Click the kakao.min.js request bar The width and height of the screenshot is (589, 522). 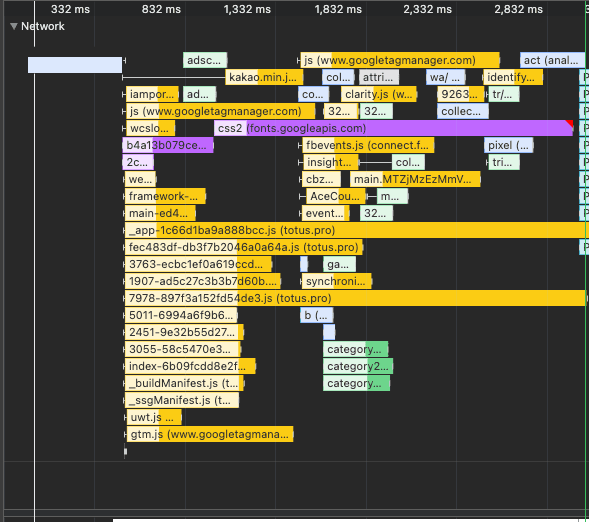click(264, 77)
